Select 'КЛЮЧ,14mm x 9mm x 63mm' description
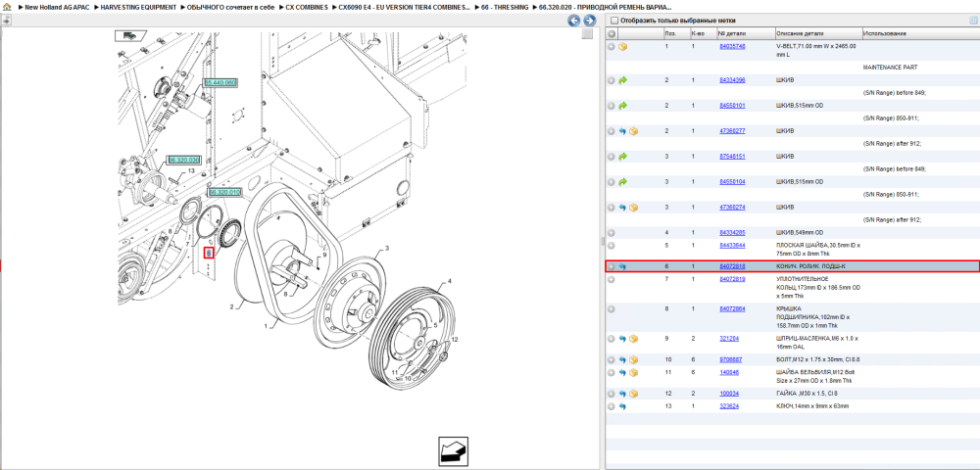The image size is (980, 470). tap(812, 406)
